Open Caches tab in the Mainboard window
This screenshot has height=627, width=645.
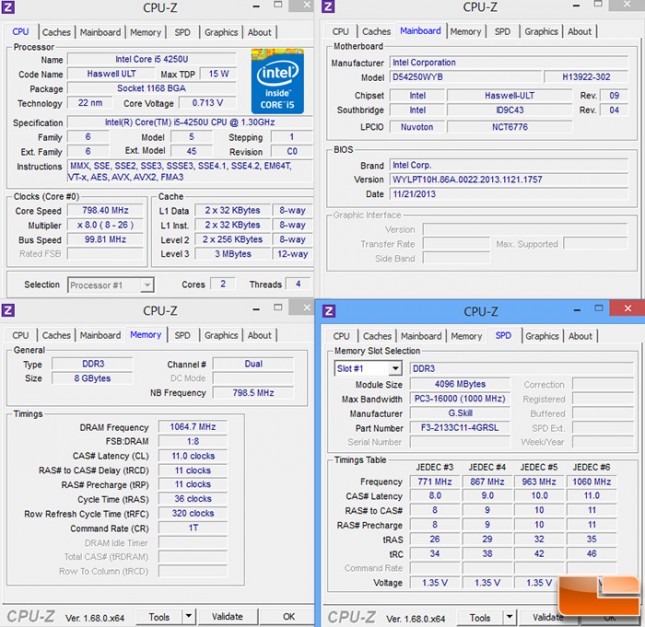click(x=376, y=31)
